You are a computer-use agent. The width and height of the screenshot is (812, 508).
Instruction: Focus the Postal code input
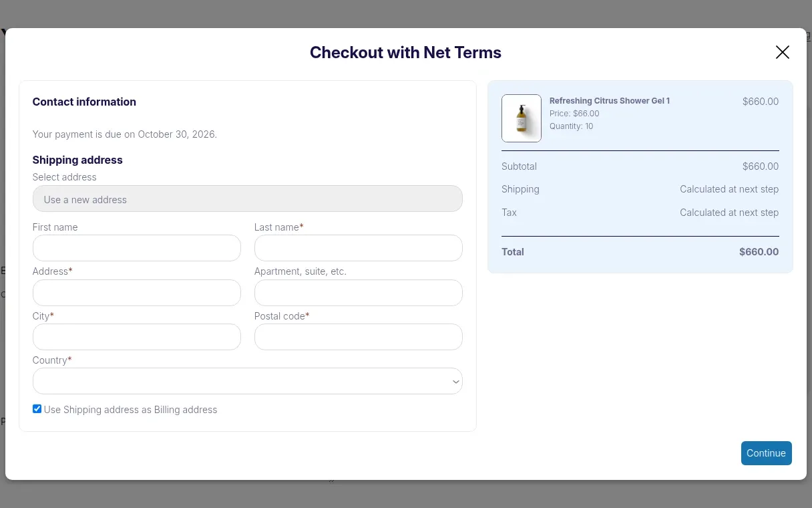pos(358,337)
